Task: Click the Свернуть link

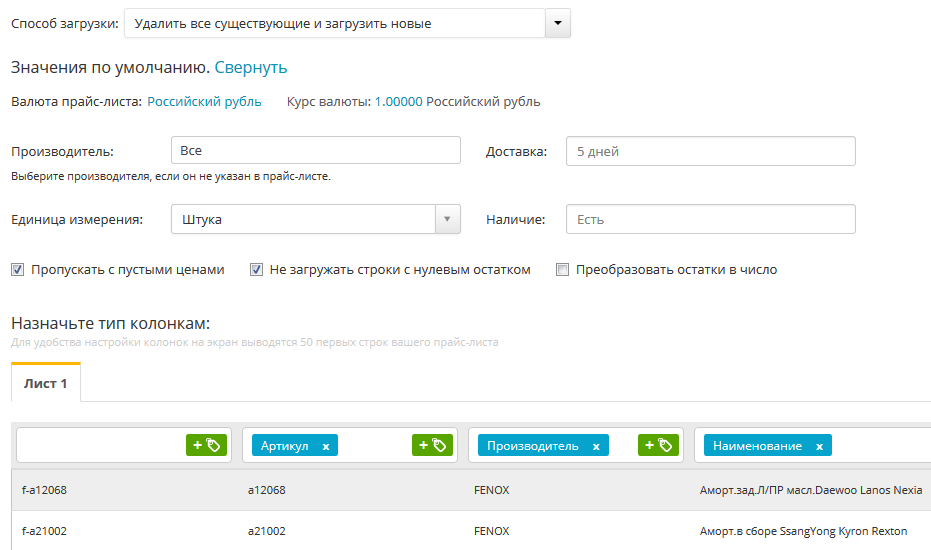Action: (x=251, y=68)
